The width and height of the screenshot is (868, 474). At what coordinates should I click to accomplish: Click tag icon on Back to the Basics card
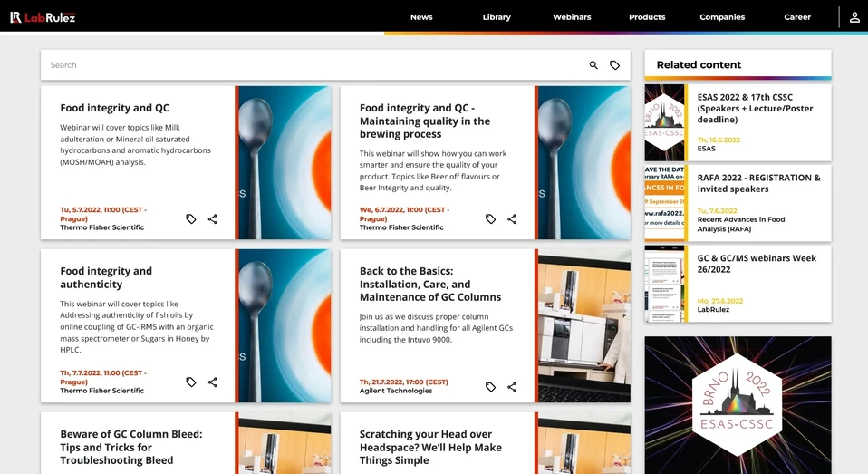490,387
